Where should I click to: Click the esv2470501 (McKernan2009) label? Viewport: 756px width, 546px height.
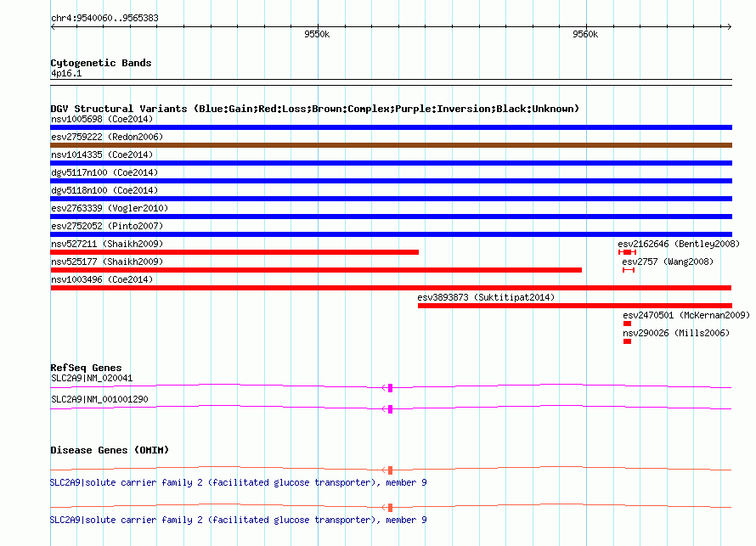pyautogui.click(x=686, y=315)
